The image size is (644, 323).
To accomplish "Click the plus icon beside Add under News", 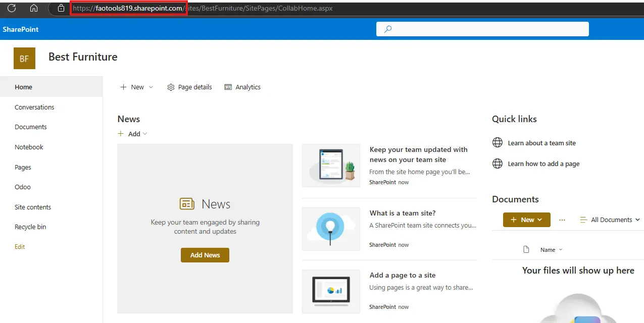I will [x=121, y=134].
